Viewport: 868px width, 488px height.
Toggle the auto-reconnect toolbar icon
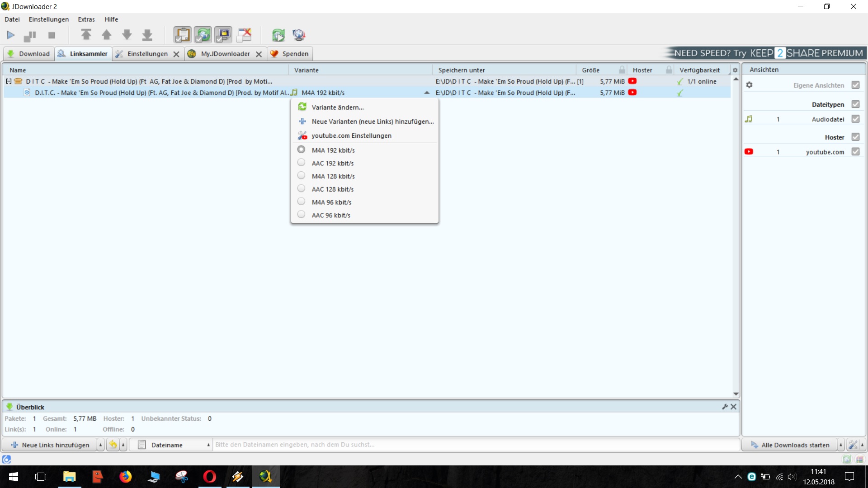(203, 35)
